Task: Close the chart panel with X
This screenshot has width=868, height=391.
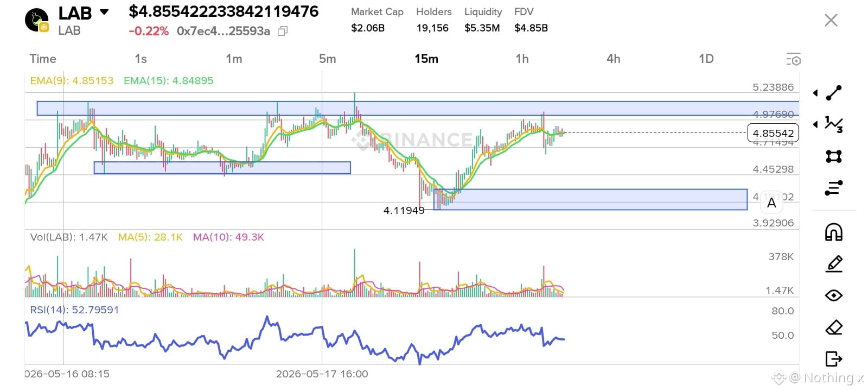Action: point(831,21)
